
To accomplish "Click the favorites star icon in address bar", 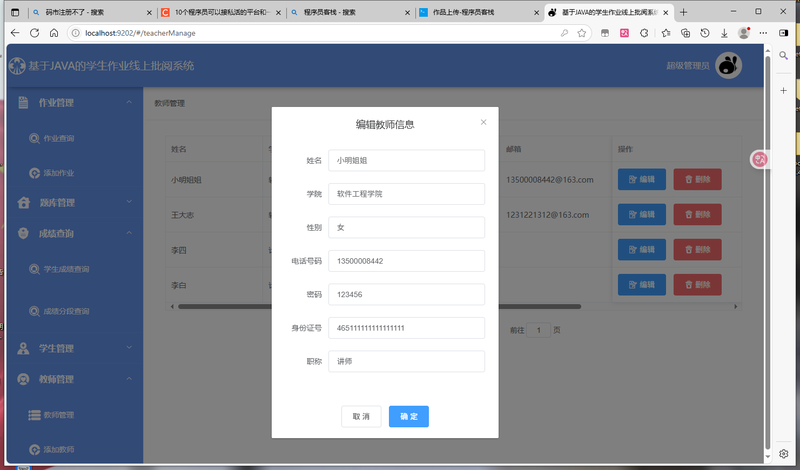I will click(x=582, y=33).
